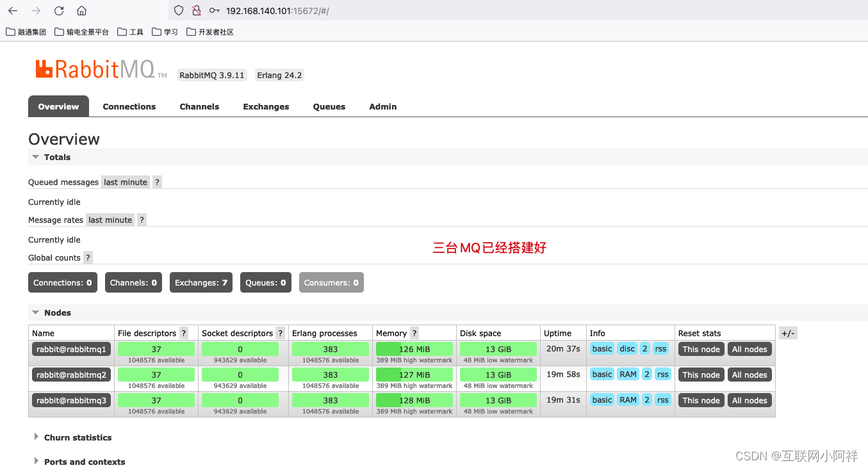This screenshot has width=868, height=468.
Task: Click the shield tracking protection icon
Action: (x=179, y=11)
